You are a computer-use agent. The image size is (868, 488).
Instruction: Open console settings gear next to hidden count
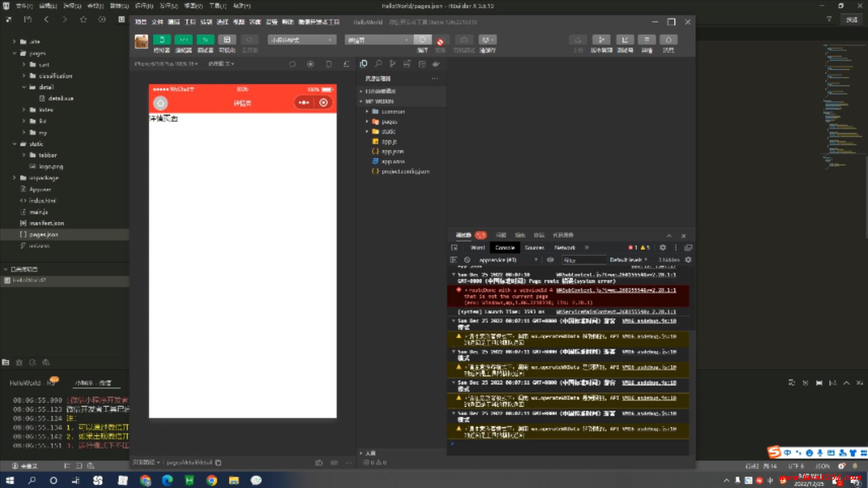[688, 260]
